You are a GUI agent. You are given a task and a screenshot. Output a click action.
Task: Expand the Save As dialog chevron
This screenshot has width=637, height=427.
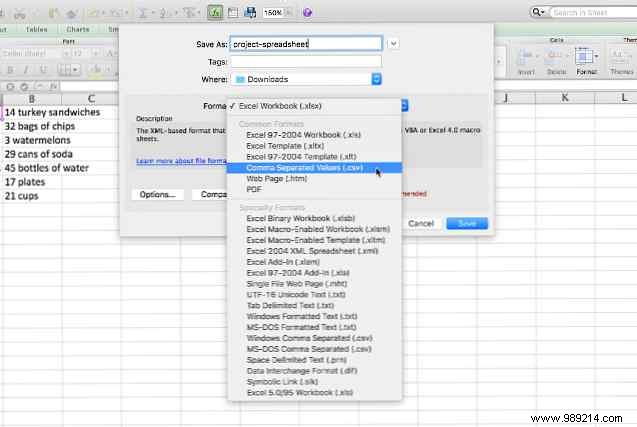pos(393,43)
